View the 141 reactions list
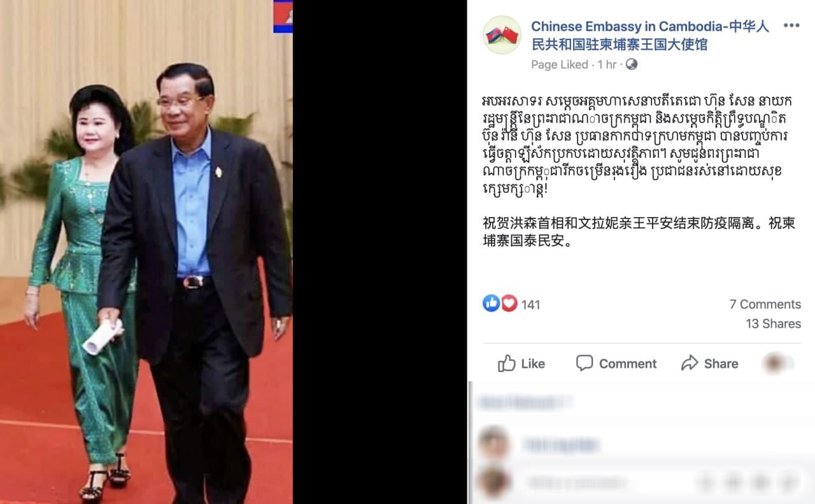 [x=530, y=305]
